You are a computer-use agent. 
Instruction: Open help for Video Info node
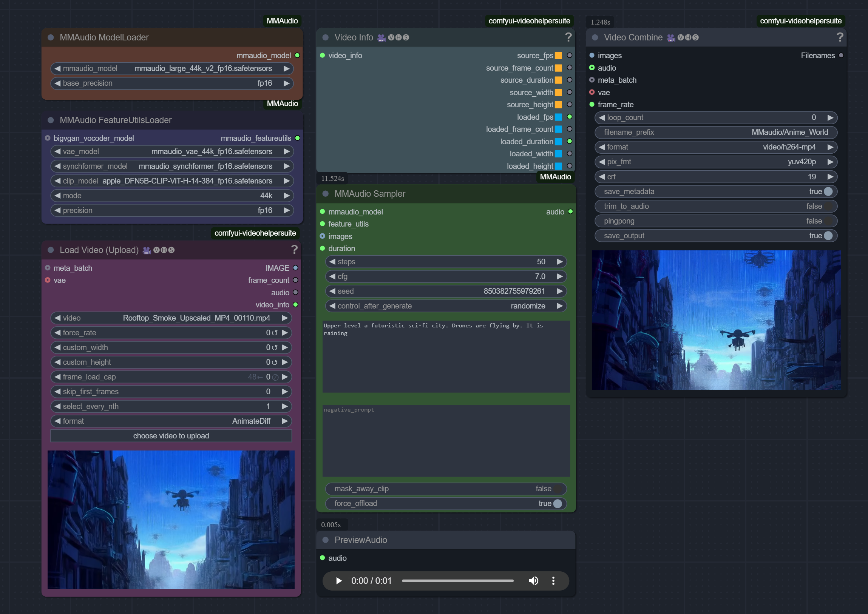pyautogui.click(x=568, y=37)
